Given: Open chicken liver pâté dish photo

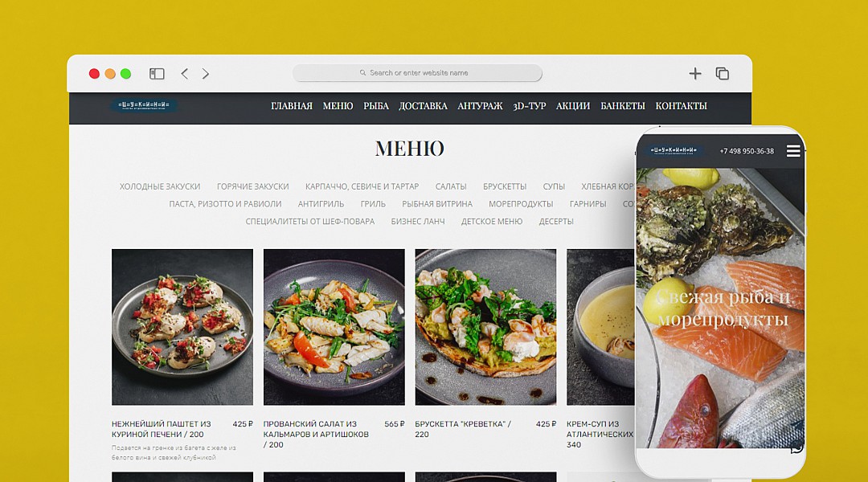Looking at the screenshot, I should pyautogui.click(x=182, y=327).
